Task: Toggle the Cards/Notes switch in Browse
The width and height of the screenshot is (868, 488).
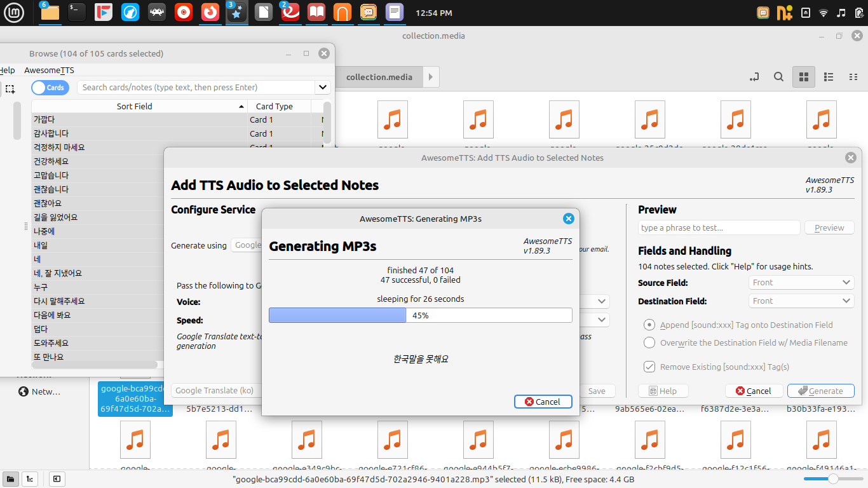Action: 50,88
